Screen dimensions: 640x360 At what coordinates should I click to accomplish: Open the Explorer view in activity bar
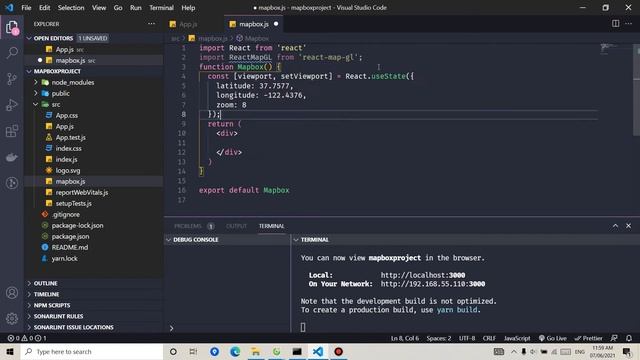tap(12, 28)
